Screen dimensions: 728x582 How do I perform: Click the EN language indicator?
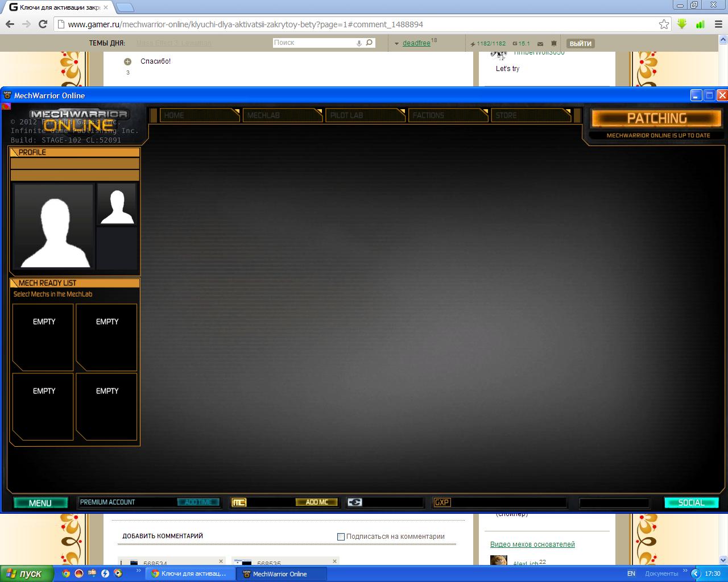pyautogui.click(x=631, y=573)
